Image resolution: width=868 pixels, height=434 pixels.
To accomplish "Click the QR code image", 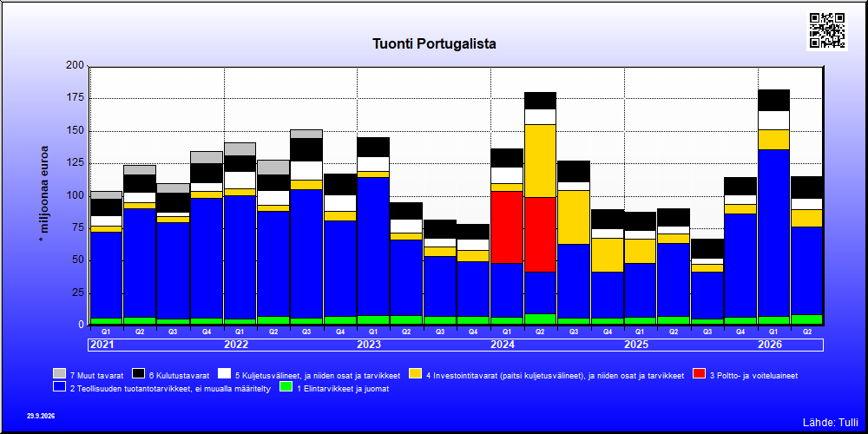I will pos(827,30).
